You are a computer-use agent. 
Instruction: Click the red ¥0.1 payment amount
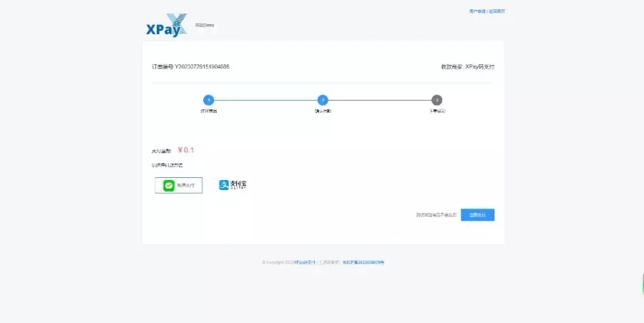(186, 150)
